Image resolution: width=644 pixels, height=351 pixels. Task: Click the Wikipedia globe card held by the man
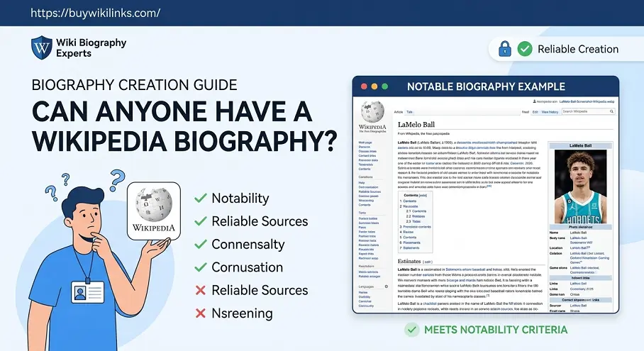click(154, 211)
